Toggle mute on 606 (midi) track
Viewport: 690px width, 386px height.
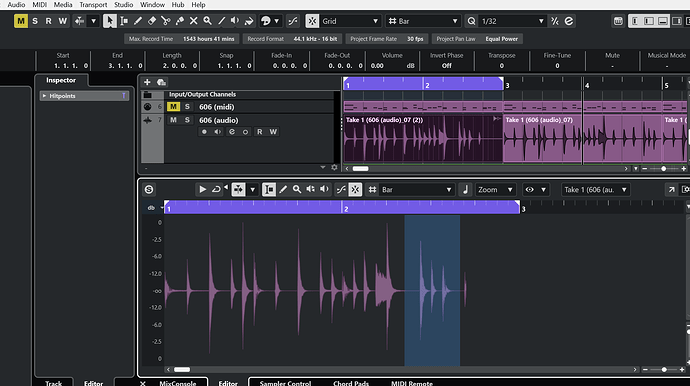(x=173, y=107)
